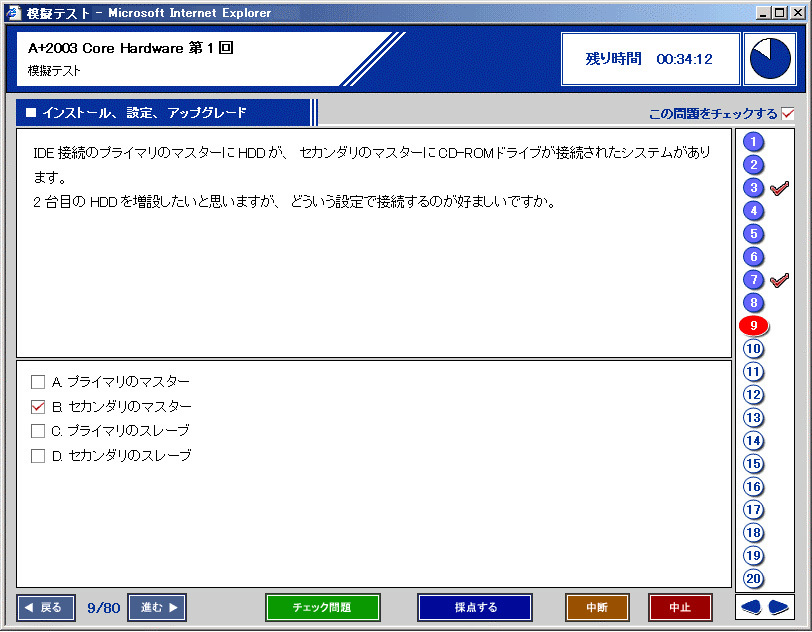The image size is (812, 632).
Task: Click the red current question 9 marker
Action: tap(753, 326)
